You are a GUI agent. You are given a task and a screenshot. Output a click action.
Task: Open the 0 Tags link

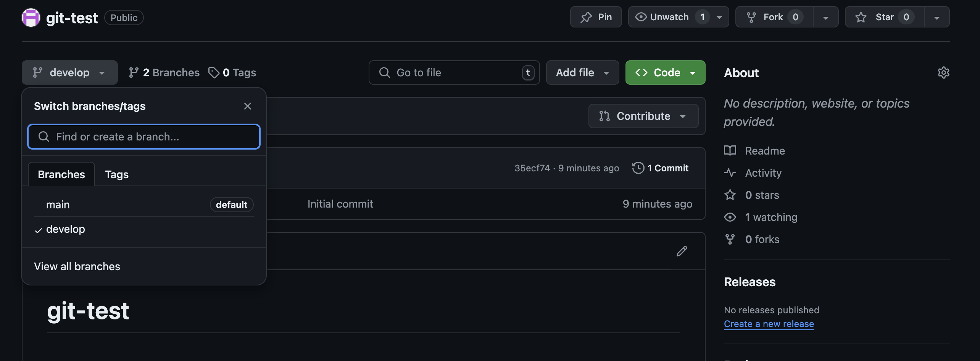[232, 73]
